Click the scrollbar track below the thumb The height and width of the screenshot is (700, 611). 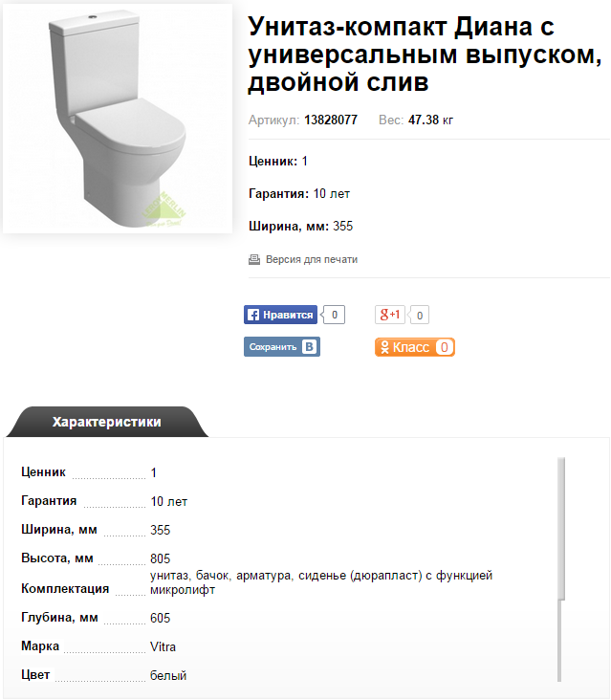click(x=559, y=641)
